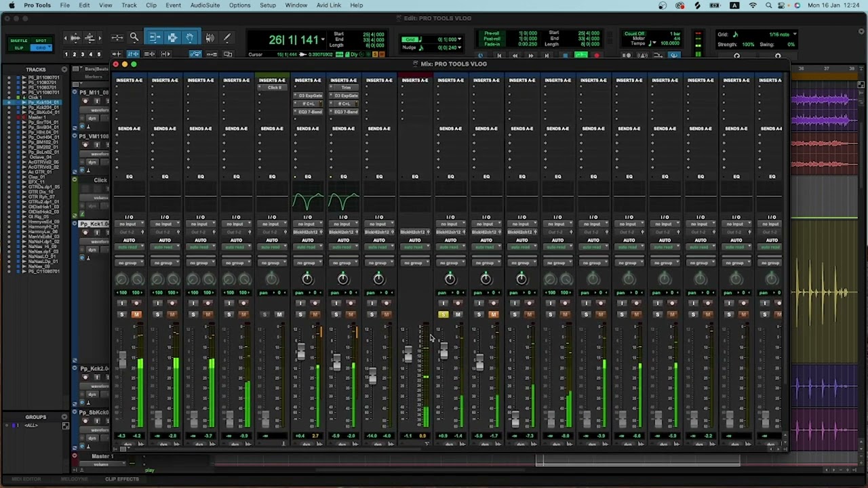The height and width of the screenshot is (488, 868).
Task: Open the Grid value dropdown
Action: point(459,39)
